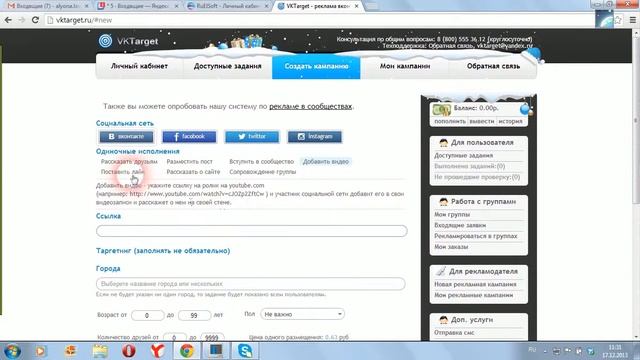Open Мои заказы sidebar link
Image resolution: width=640 pixels, height=360 pixels.
pyautogui.click(x=451, y=247)
